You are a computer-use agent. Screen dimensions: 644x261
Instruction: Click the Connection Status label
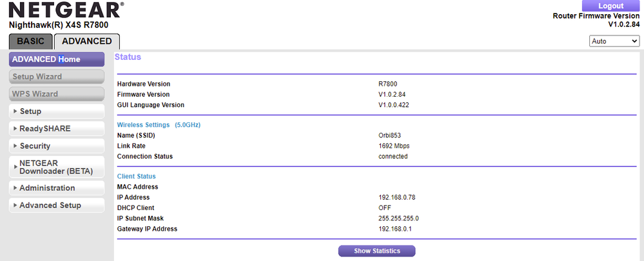(x=145, y=157)
